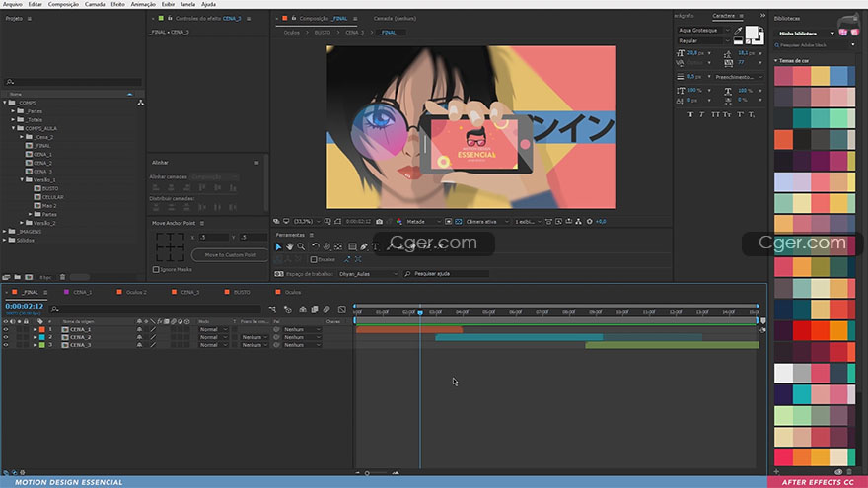This screenshot has height=488, width=868.
Task: Click the trash icon in Project panel
Action: click(62, 277)
